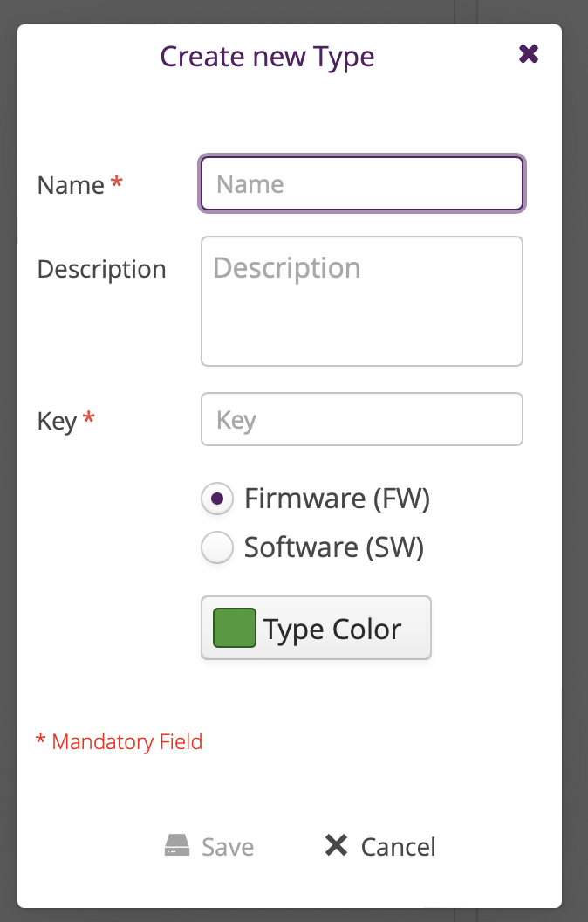Click the red Mandatory Field note

120,741
